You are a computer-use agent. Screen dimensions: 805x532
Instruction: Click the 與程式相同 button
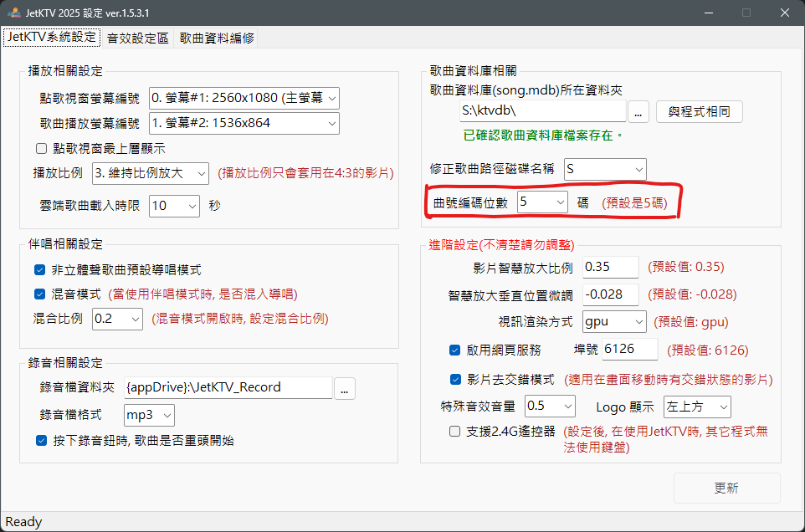point(700,111)
